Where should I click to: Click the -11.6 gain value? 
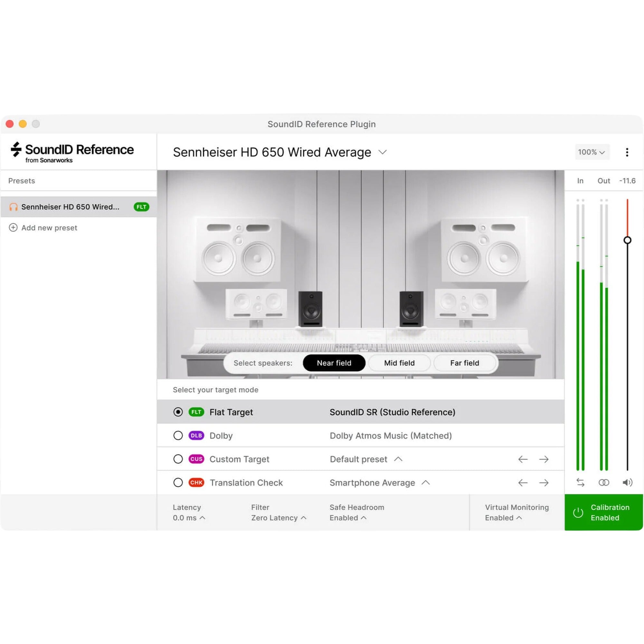(x=627, y=181)
